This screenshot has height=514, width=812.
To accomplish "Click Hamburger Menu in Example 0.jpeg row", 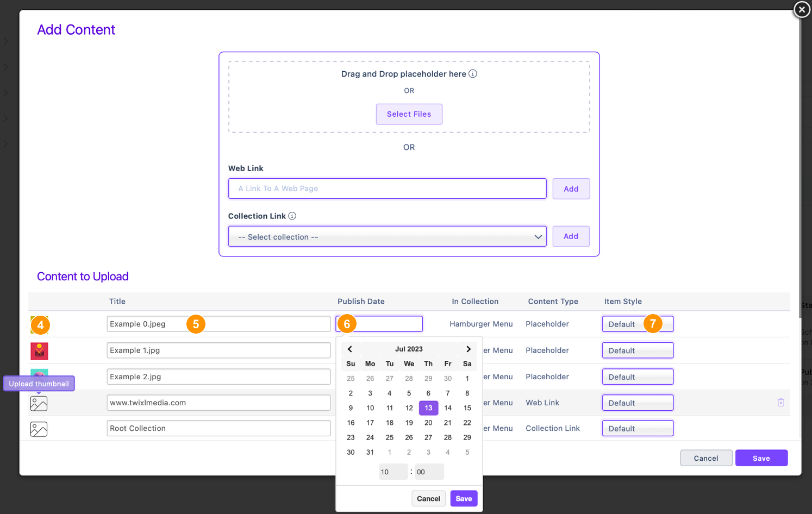I will [x=481, y=324].
